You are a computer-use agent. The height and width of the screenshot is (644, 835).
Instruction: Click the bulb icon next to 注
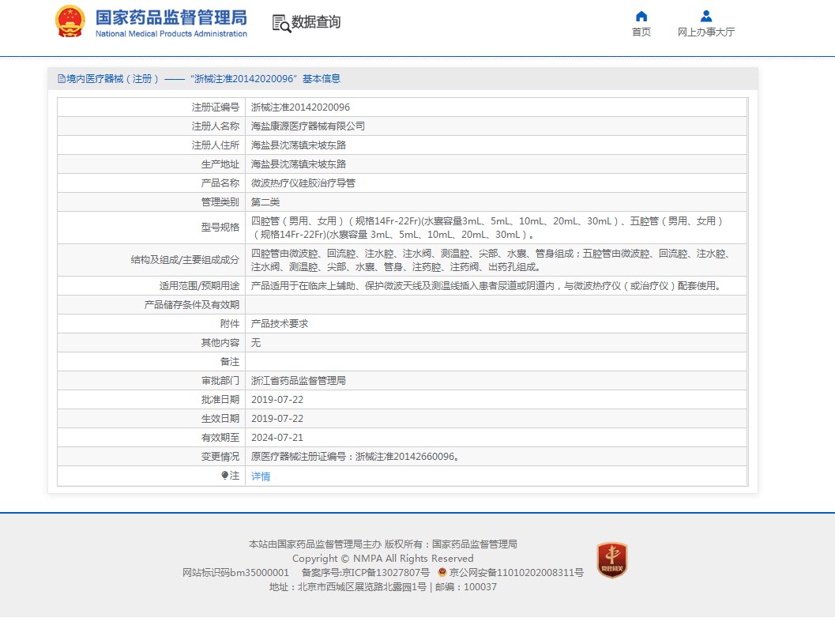coord(224,475)
